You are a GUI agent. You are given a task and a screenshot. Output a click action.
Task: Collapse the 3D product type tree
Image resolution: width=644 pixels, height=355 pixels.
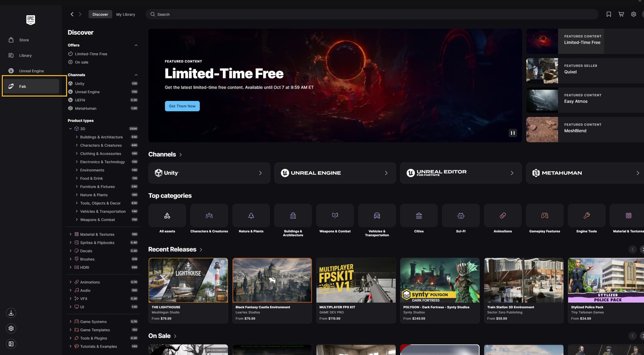point(70,129)
